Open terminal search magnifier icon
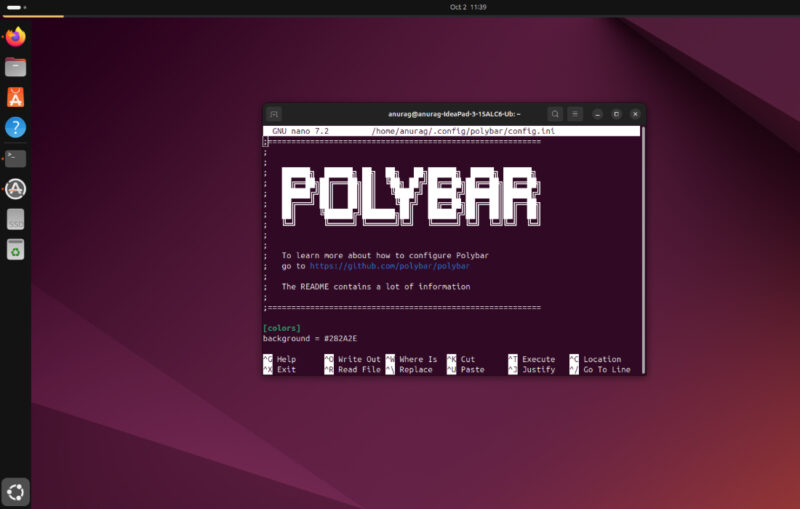800x509 pixels. (555, 114)
